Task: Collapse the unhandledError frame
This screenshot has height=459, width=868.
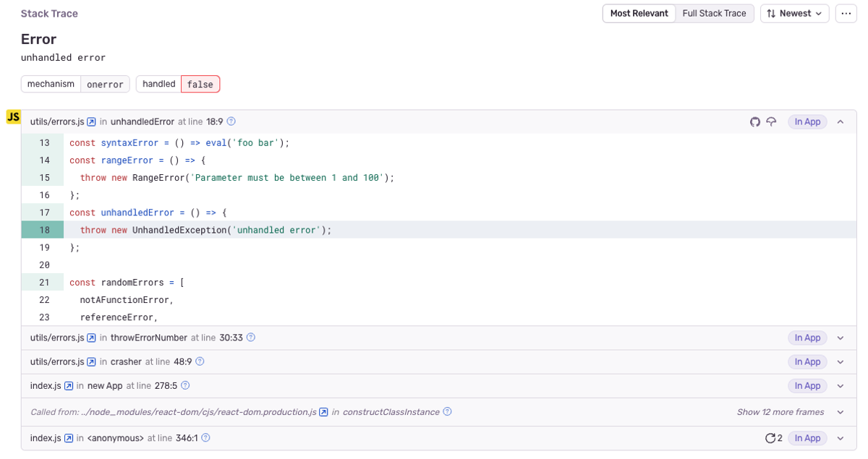Action: tap(841, 122)
